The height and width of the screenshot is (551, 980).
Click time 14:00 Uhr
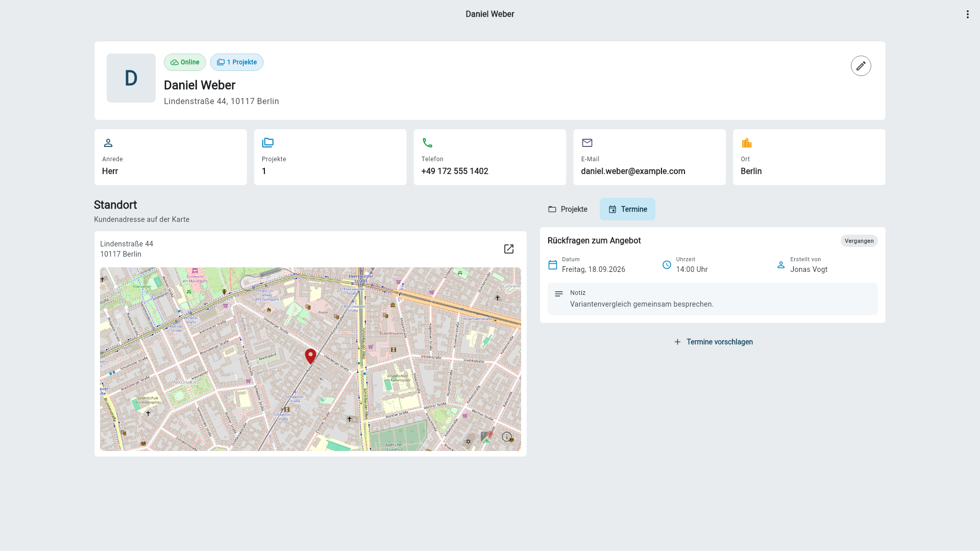click(692, 269)
